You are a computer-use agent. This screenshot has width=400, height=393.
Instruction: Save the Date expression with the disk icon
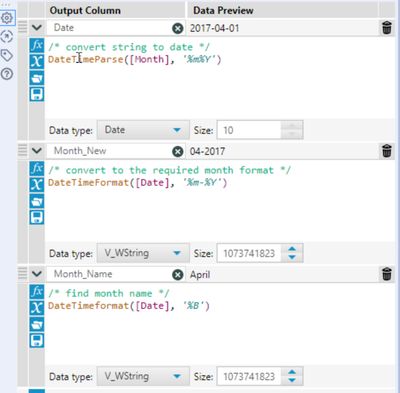(37, 94)
